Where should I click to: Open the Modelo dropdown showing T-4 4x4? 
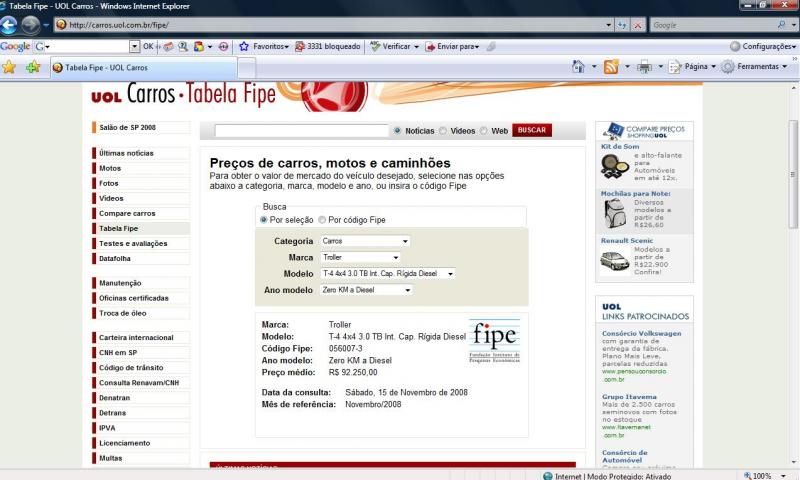388,273
